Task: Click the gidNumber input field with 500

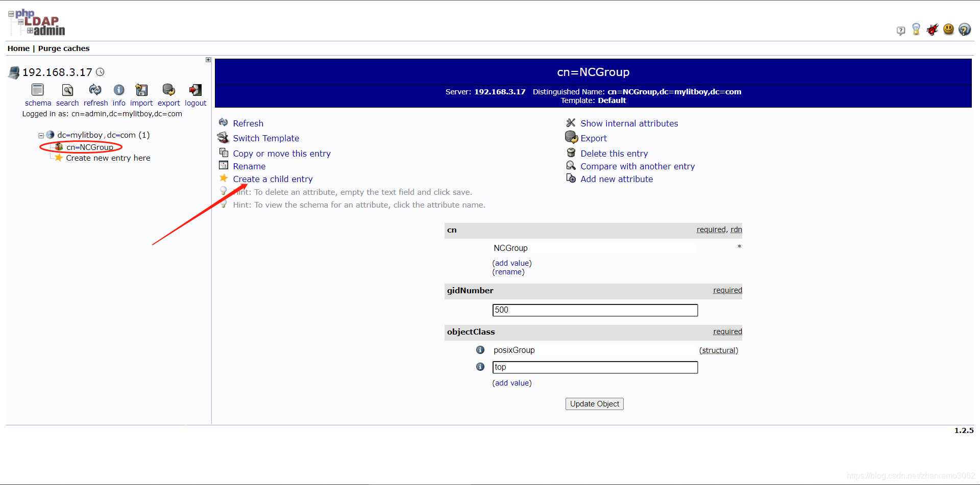Action: pos(595,310)
